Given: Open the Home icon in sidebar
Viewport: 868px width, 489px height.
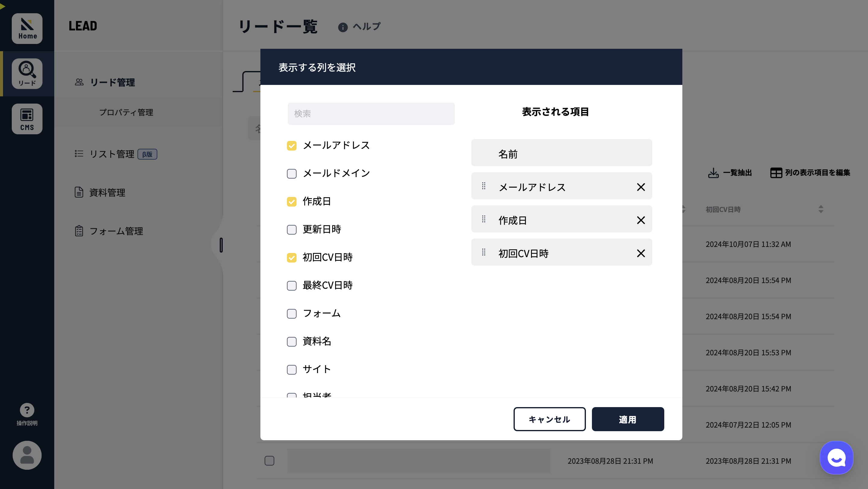Looking at the screenshot, I should tap(27, 29).
